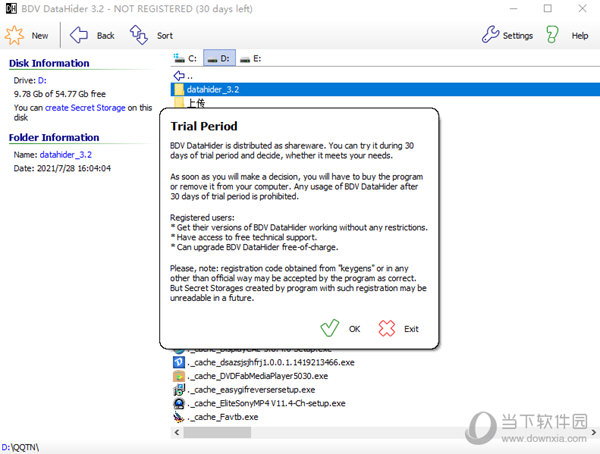The height and width of the screenshot is (454, 600).
Task: Click the DH application icon in title bar
Action: pyautogui.click(x=11, y=8)
